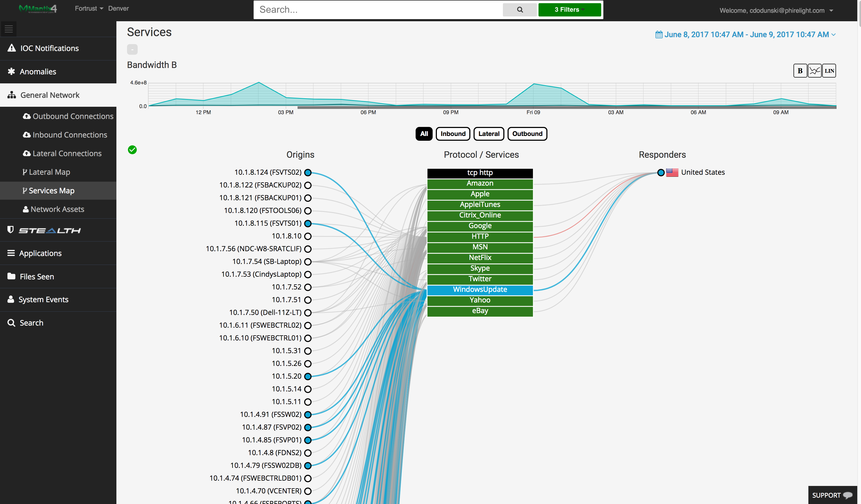Image resolution: width=861 pixels, height=504 pixels.
Task: Click the General Network sitemap icon
Action: click(x=12, y=95)
